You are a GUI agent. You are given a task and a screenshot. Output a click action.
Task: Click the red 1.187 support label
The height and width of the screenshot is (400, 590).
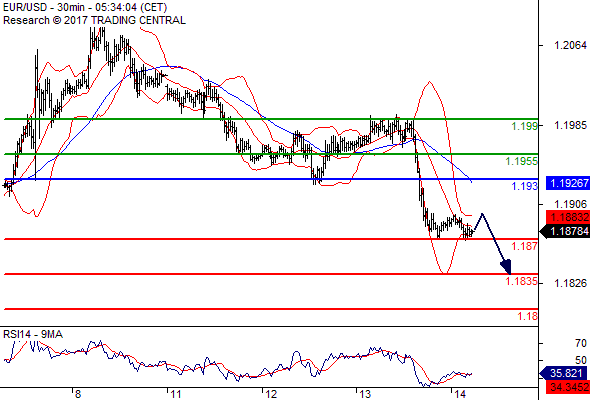tap(525, 246)
